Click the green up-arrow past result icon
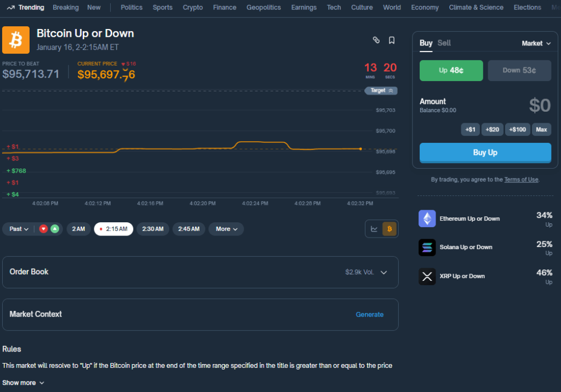This screenshot has width=561, height=392. coord(55,229)
